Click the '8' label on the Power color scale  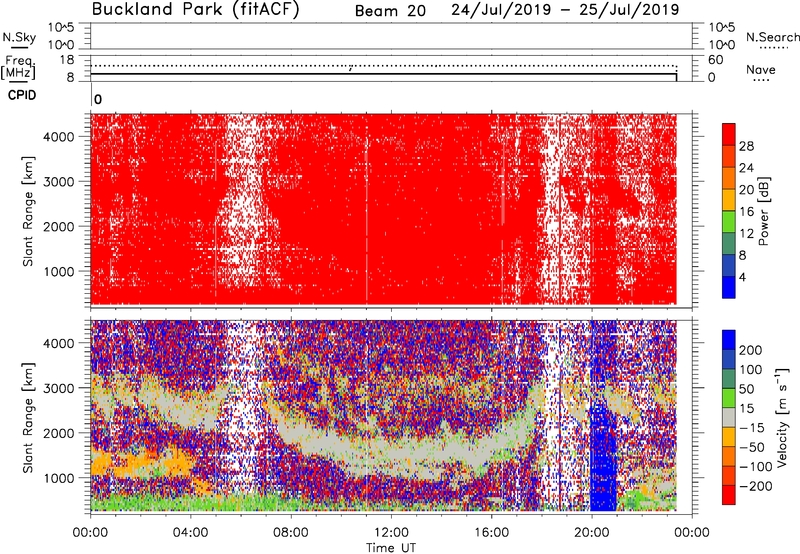point(743,256)
